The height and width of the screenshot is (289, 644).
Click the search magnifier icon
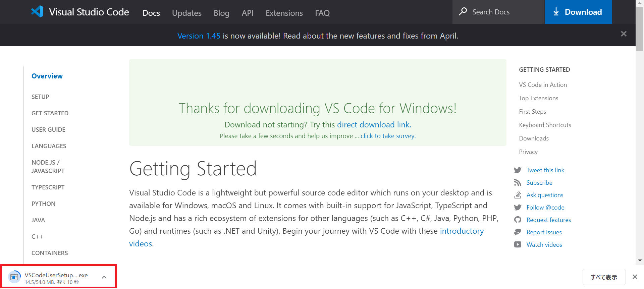click(x=463, y=11)
